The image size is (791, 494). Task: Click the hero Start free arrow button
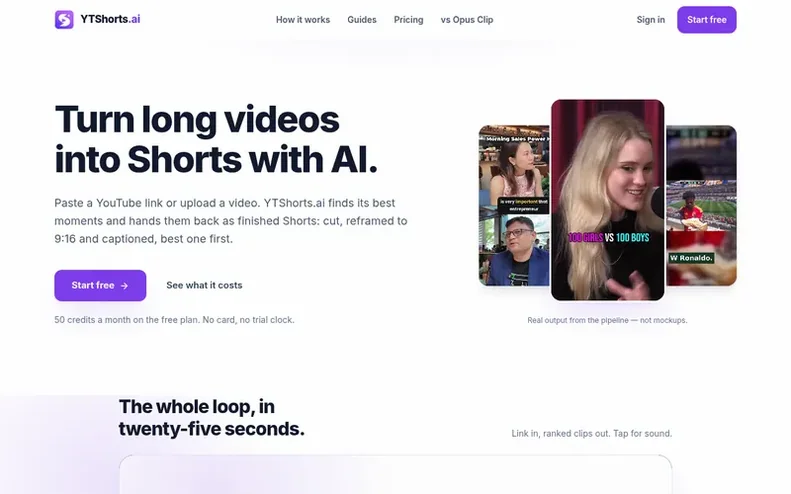[x=100, y=286]
